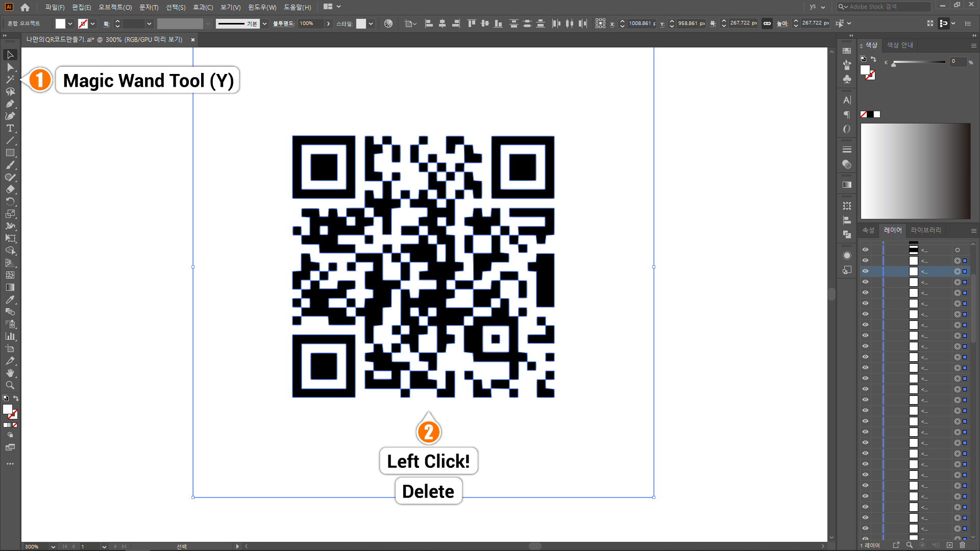Click the Direct Selection tool

(10, 67)
